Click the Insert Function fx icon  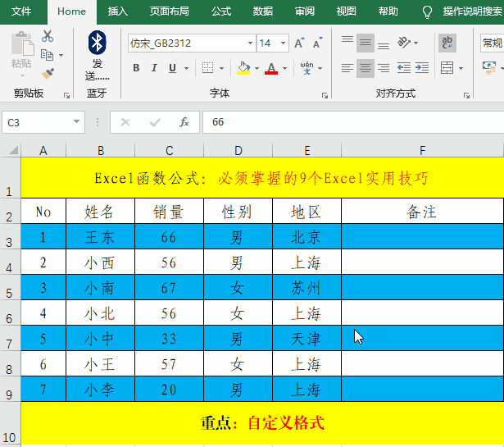(184, 122)
